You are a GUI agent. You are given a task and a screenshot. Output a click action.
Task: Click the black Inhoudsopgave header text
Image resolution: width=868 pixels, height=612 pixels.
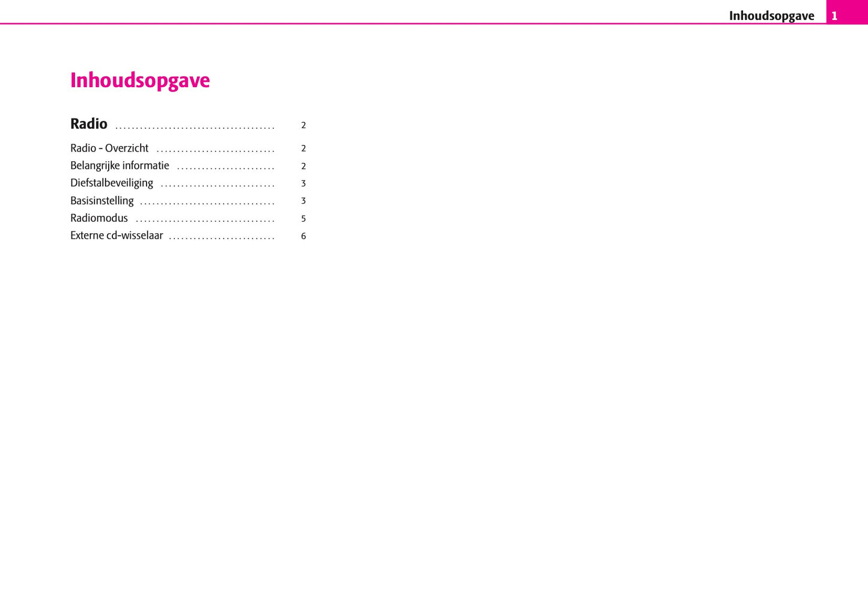coord(771,16)
